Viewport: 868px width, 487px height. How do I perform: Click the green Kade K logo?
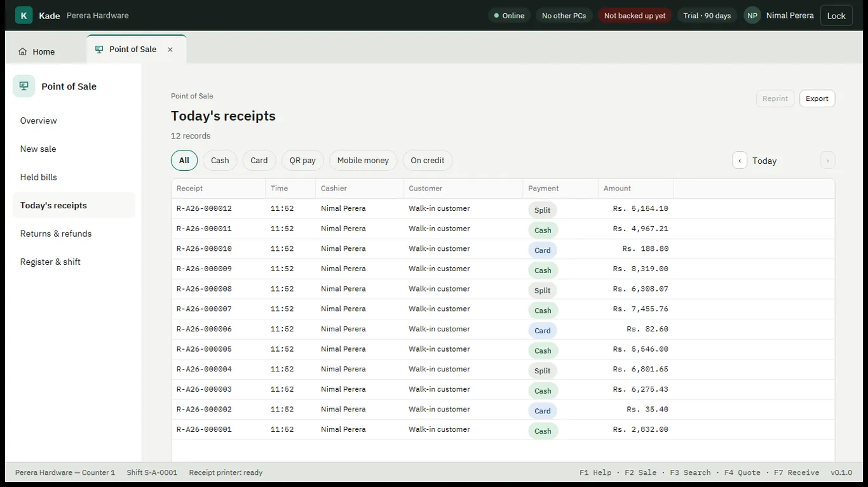click(x=24, y=15)
